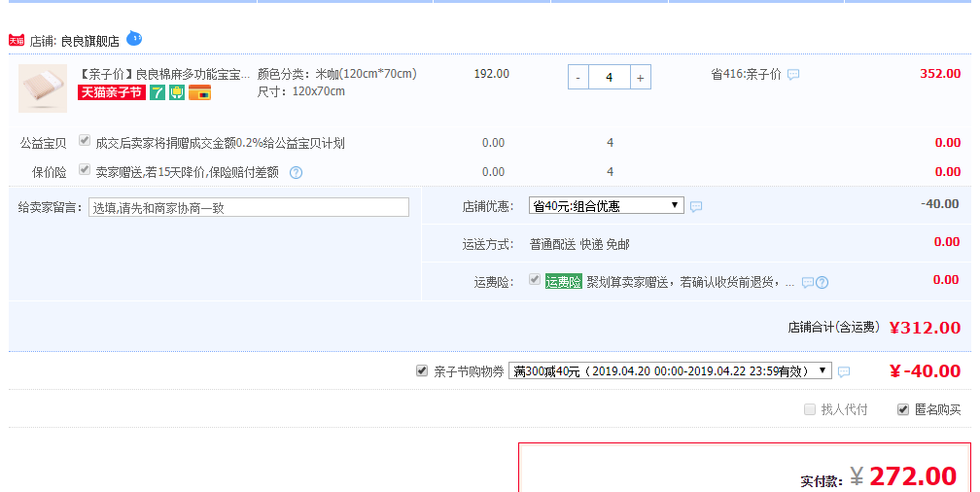This screenshot has height=492, width=980.
Task: Click the shop discount value -40.00
Action: tap(940, 204)
